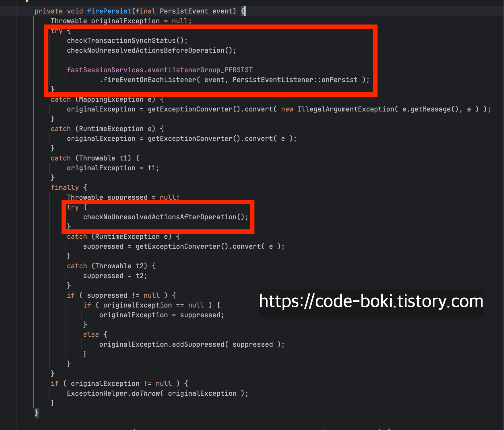Place cursor at highlighted opening brace after firePersist signature
Image resolution: width=504 pixels, height=430 pixels.
click(243, 11)
